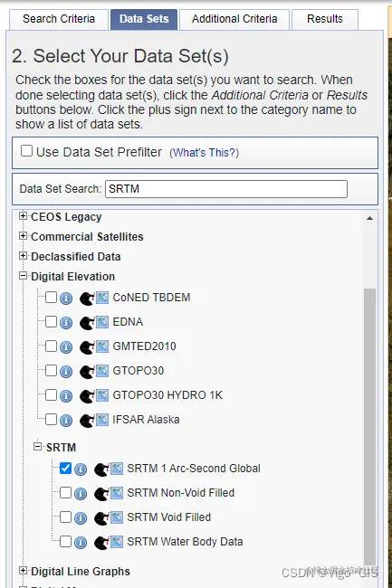Click the info icon beside IFSAR Alaska
Image resolution: width=392 pixels, height=588 pixels.
[x=66, y=421]
